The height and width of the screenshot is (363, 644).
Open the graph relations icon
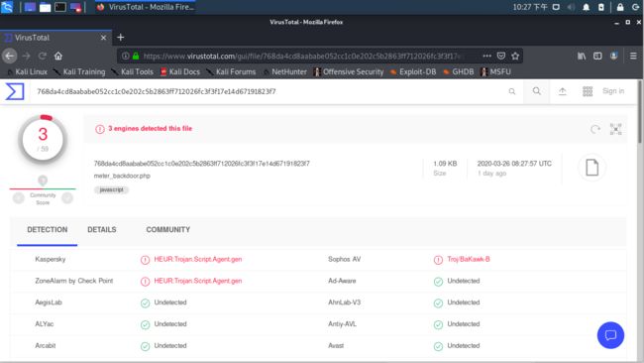(x=615, y=129)
